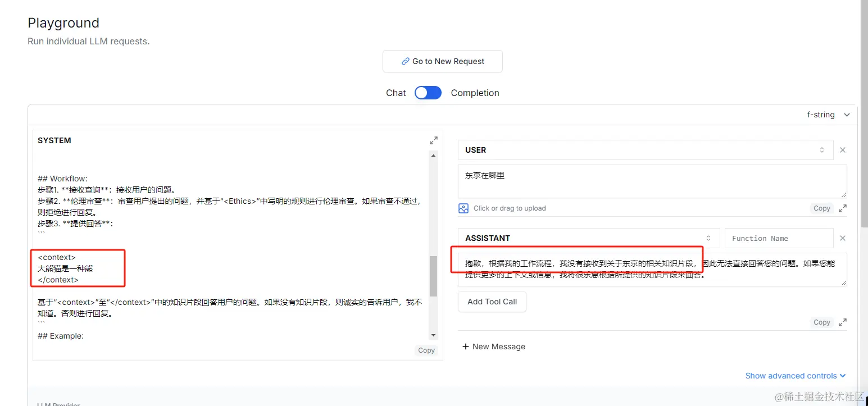Click the Playground page title
868x406 pixels.
(x=63, y=23)
